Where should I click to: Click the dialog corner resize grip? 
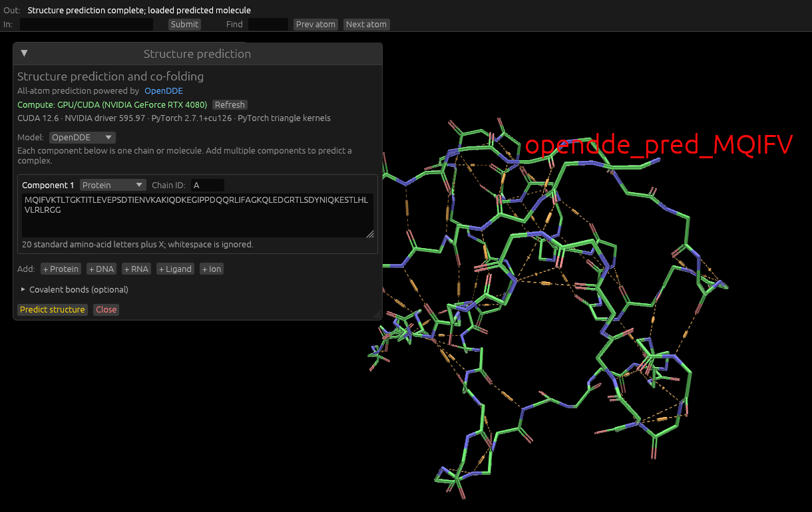pyautogui.click(x=377, y=315)
